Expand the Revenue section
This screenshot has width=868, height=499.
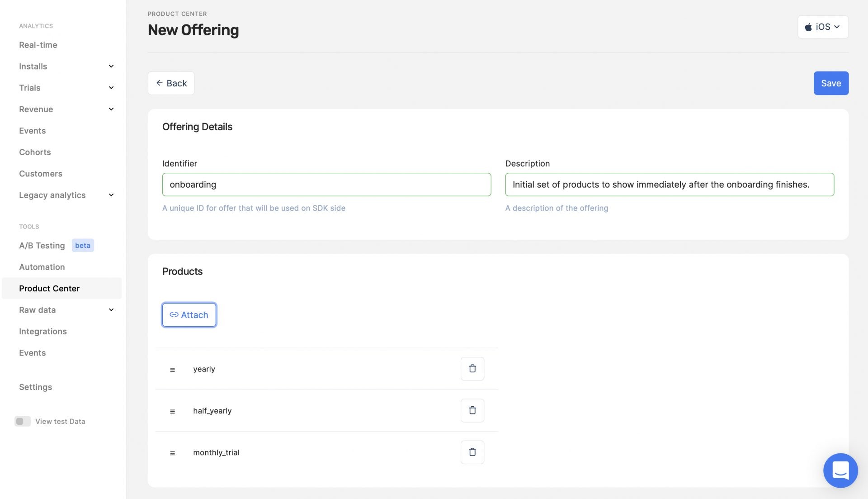coord(111,109)
